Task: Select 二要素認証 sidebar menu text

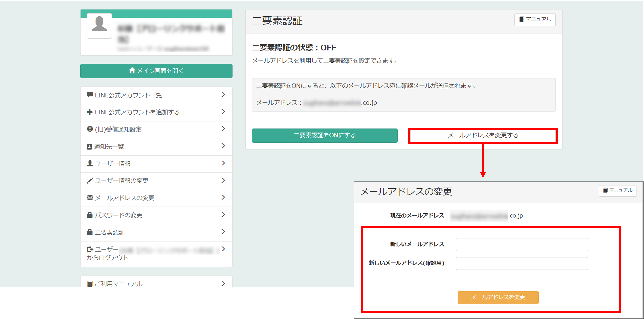Action: click(x=110, y=233)
